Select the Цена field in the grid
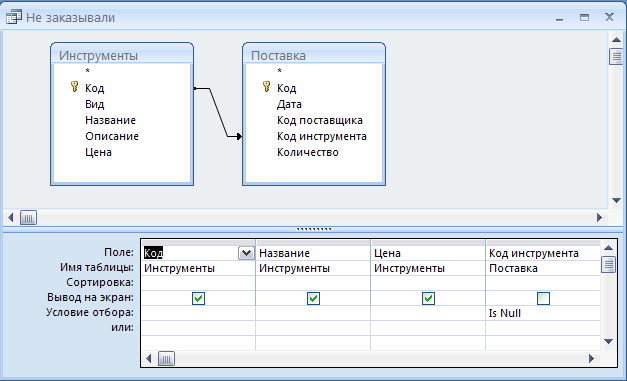 428,253
